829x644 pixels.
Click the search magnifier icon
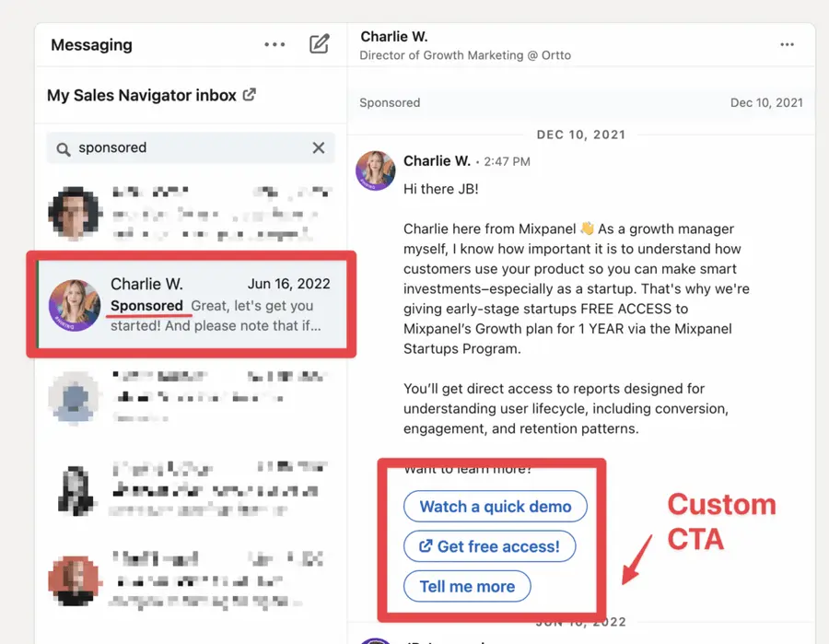[62, 147]
